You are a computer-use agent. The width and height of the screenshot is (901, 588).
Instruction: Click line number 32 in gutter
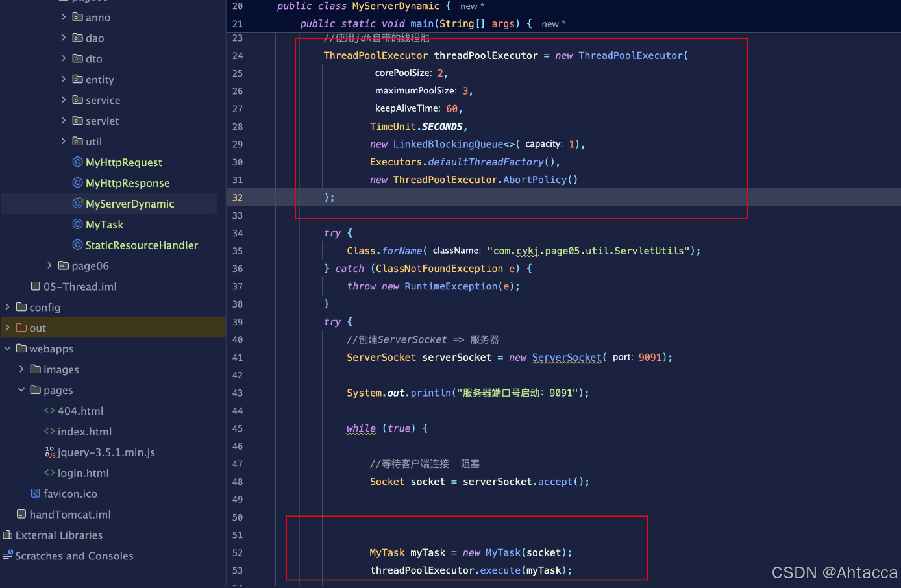click(238, 197)
